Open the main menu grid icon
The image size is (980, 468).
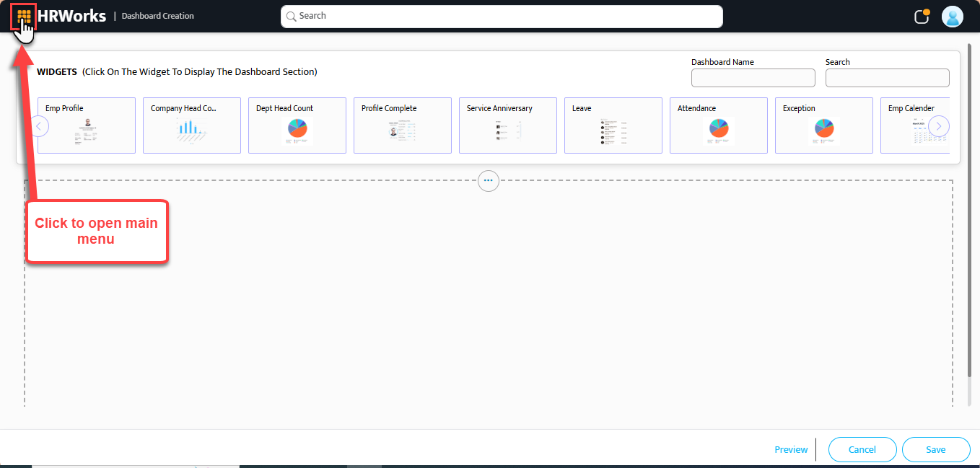coord(24,16)
